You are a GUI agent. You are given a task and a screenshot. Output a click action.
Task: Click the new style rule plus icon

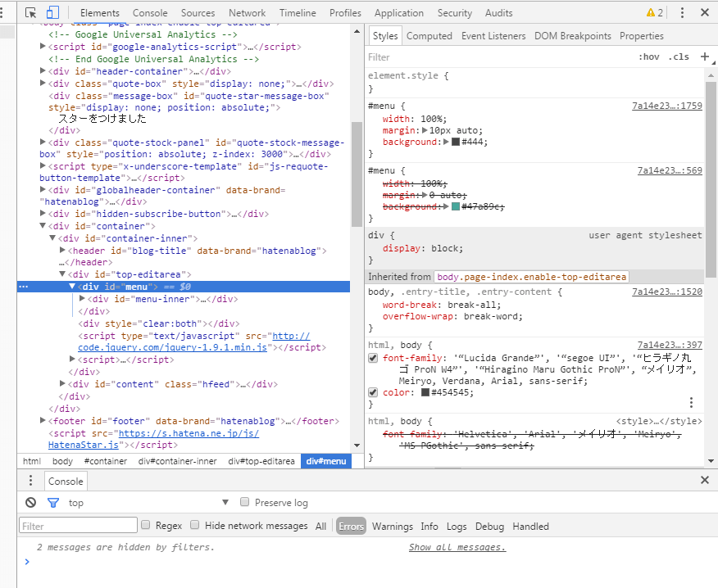(x=705, y=57)
